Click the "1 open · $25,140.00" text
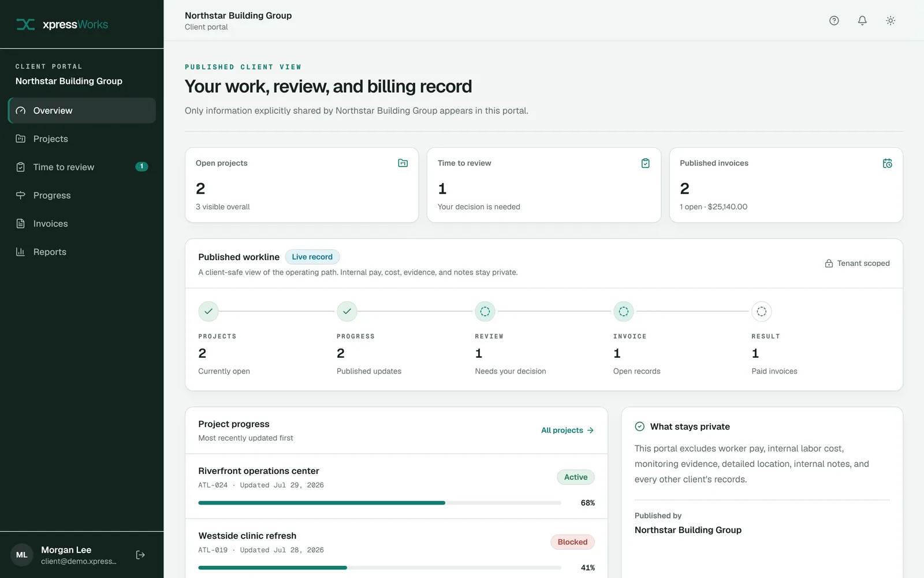The image size is (924, 578). [x=713, y=206]
